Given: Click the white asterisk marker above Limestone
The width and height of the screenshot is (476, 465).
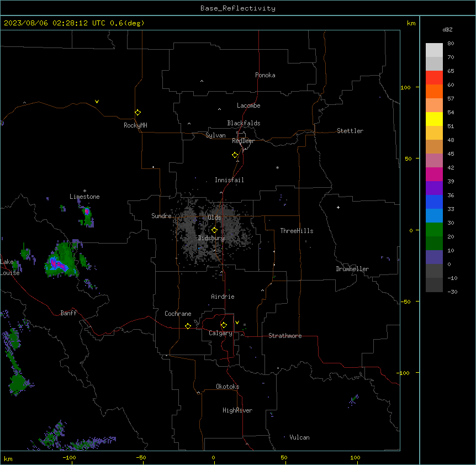Looking at the screenshot, I should point(84,191).
